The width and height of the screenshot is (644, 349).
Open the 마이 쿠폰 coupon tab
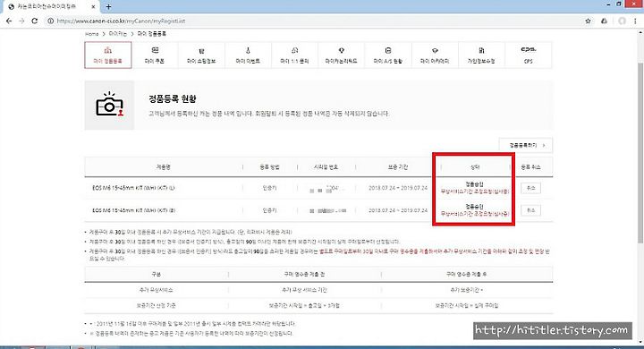(155, 55)
